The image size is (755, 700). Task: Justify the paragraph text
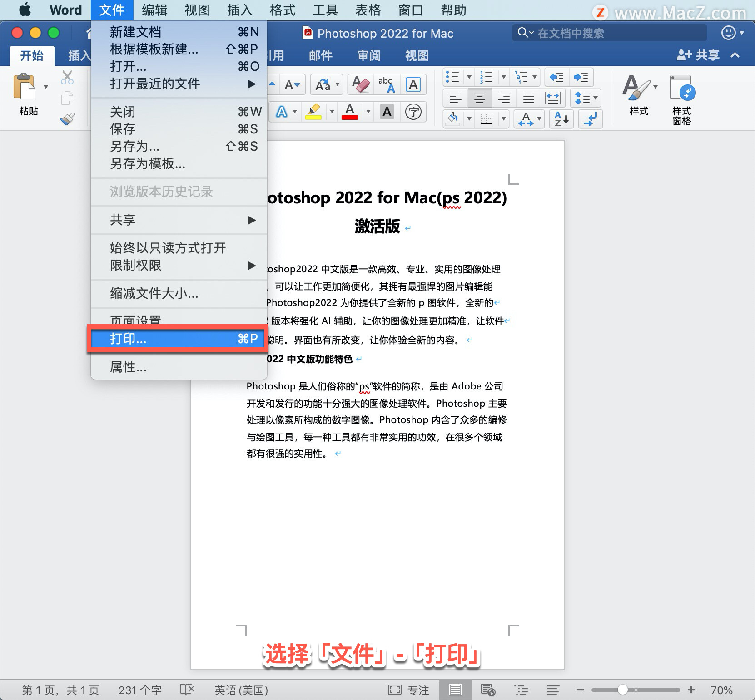pyautogui.click(x=528, y=98)
